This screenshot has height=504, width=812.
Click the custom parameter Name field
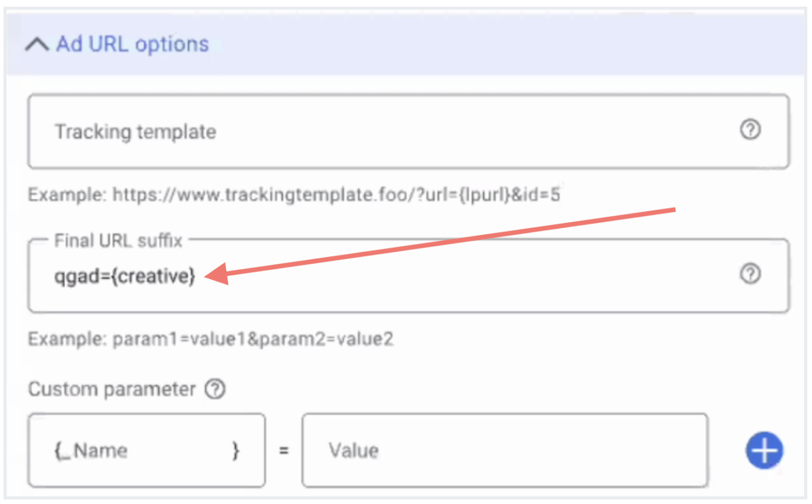[147, 450]
